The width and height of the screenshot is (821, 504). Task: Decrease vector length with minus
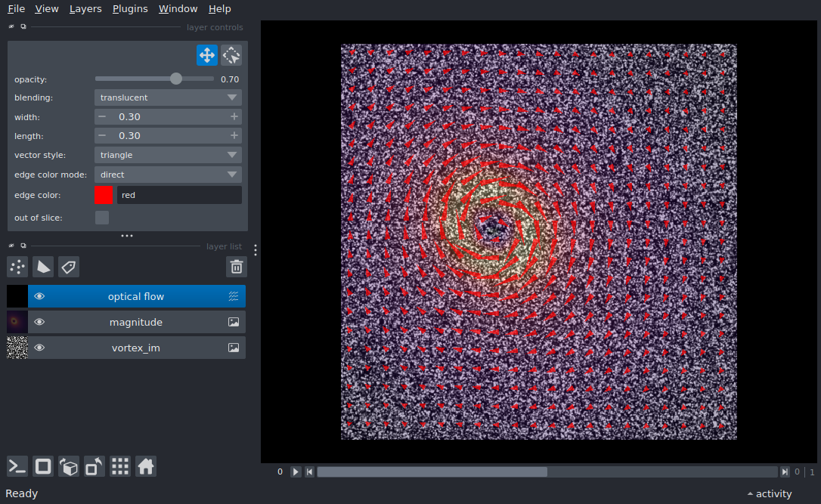tap(102, 135)
